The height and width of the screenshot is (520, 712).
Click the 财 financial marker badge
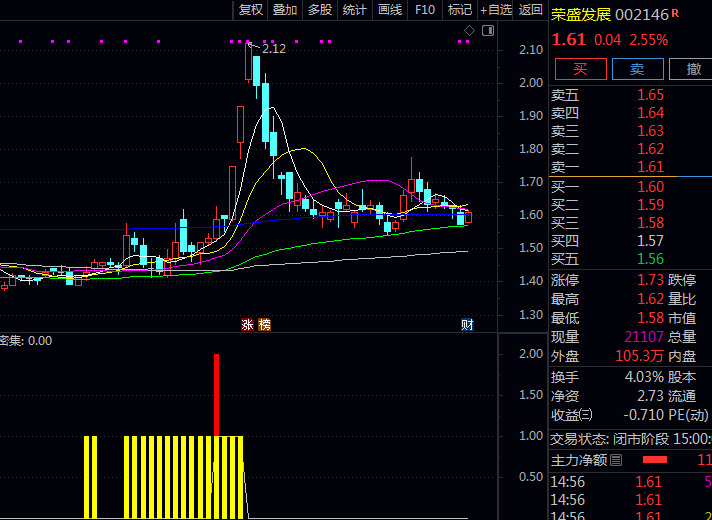click(467, 324)
